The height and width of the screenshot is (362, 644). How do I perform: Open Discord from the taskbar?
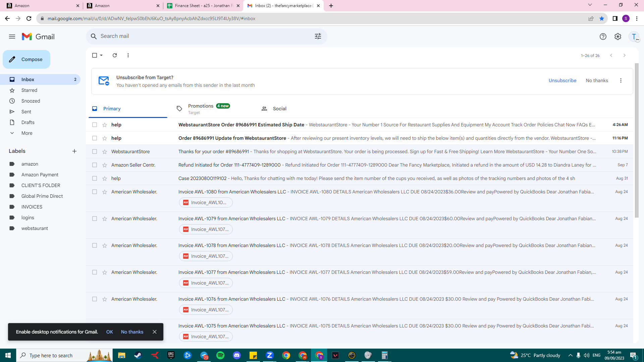point(237,355)
